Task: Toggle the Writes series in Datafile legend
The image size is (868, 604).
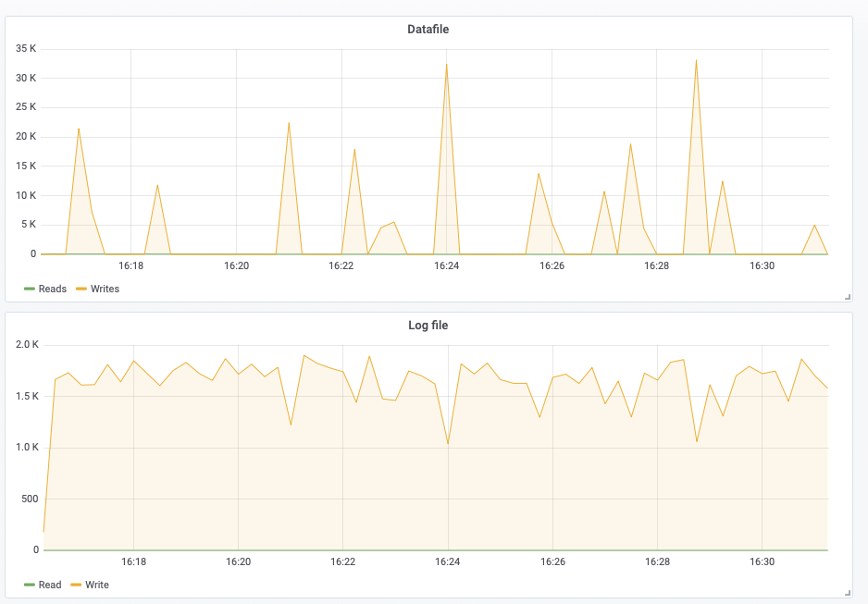Action: point(105,289)
